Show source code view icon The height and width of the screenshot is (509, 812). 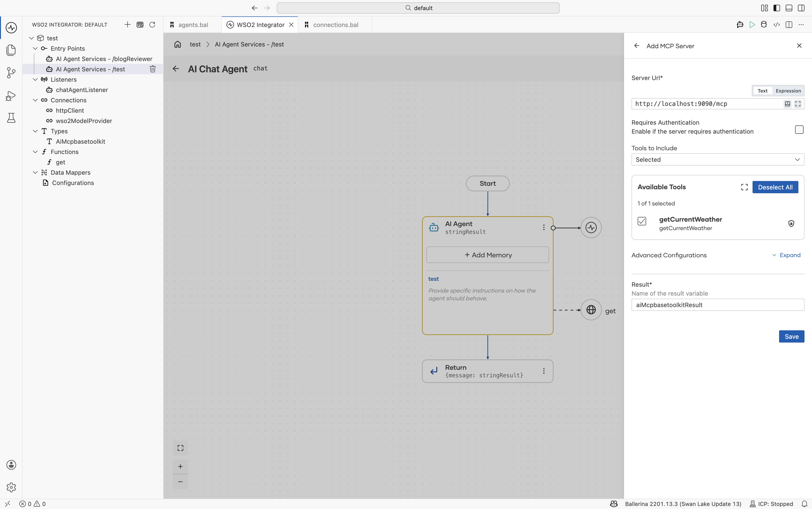[x=777, y=25]
